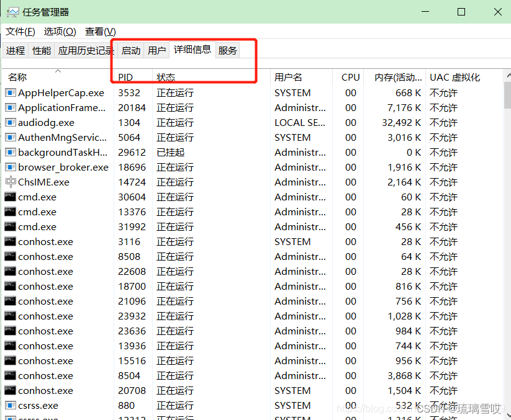511x420 pixels.
Task: Select conhost.exe icon with PID 21096
Action: coord(10,301)
